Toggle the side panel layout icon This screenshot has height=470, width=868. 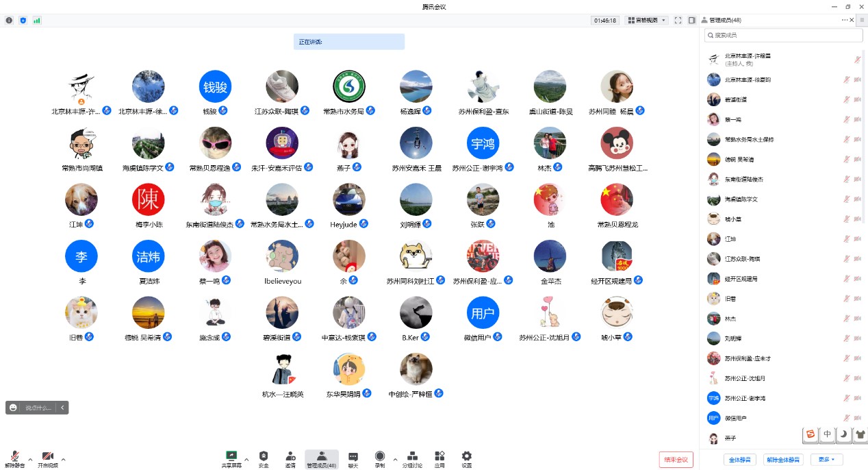pos(691,21)
